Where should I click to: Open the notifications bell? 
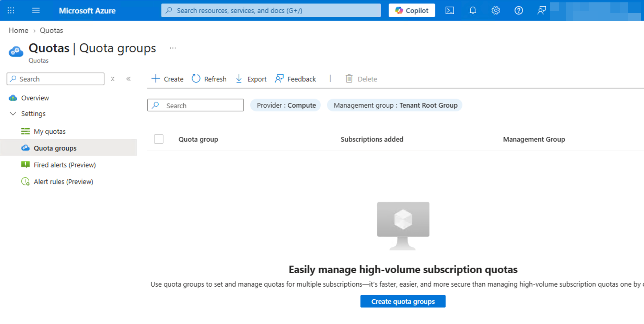pyautogui.click(x=473, y=10)
